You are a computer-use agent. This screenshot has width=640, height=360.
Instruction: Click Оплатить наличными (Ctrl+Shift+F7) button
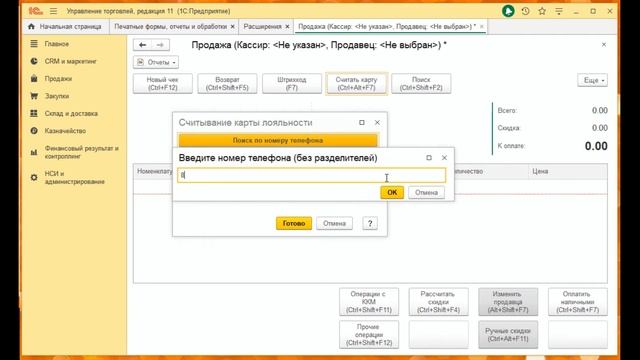click(578, 302)
